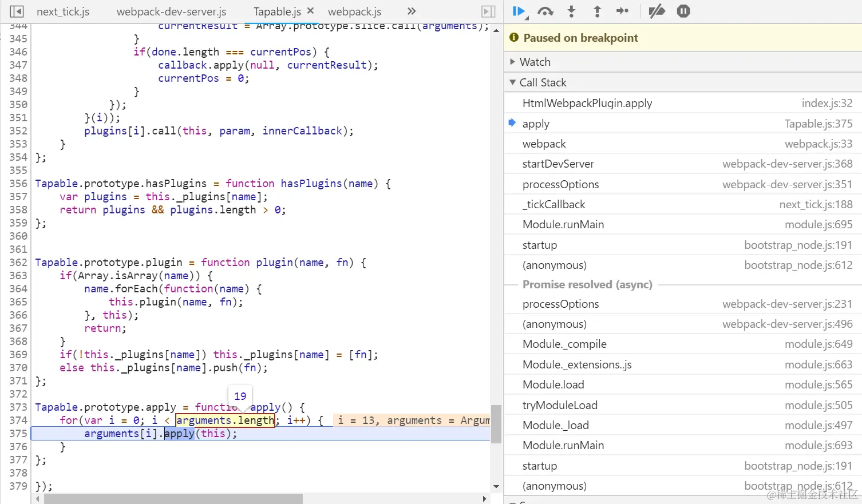Open next_tick.js:188 source link
862x504 pixels.
(x=816, y=204)
